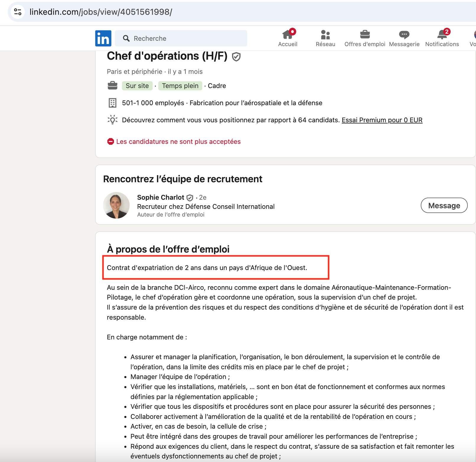The image size is (476, 462).
Task: Click the lightbulb insights icon
Action: (113, 120)
